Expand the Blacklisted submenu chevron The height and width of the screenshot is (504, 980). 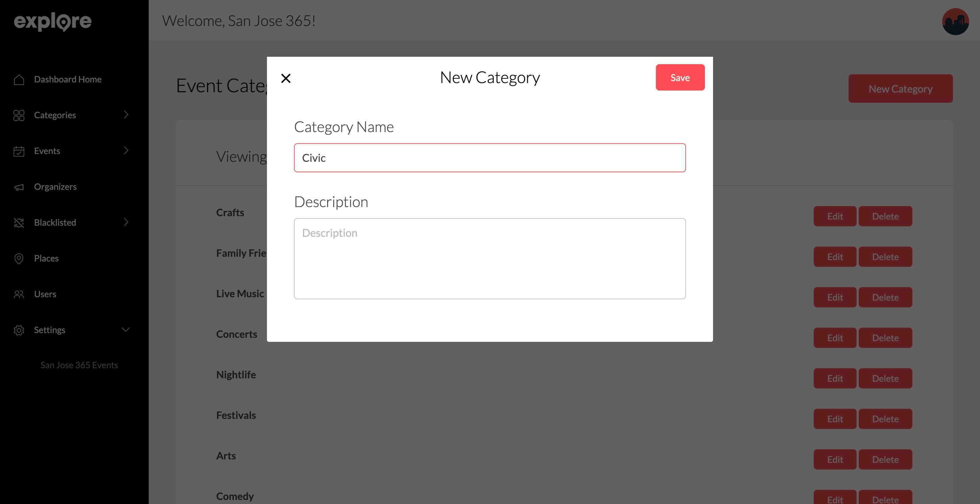coord(126,222)
